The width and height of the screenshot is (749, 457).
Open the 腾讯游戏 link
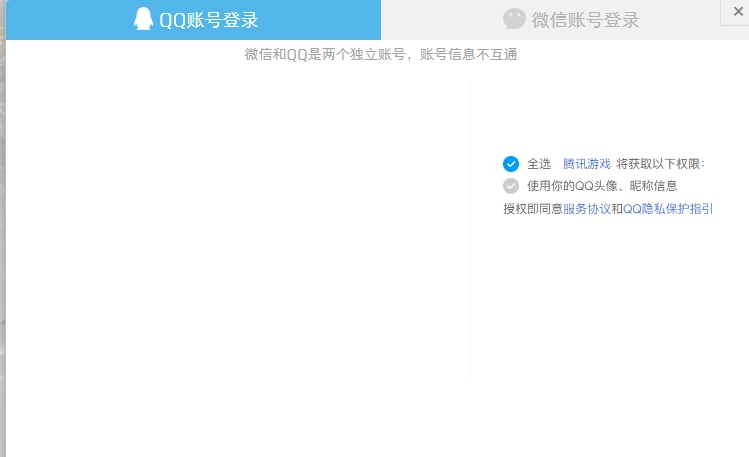point(586,164)
